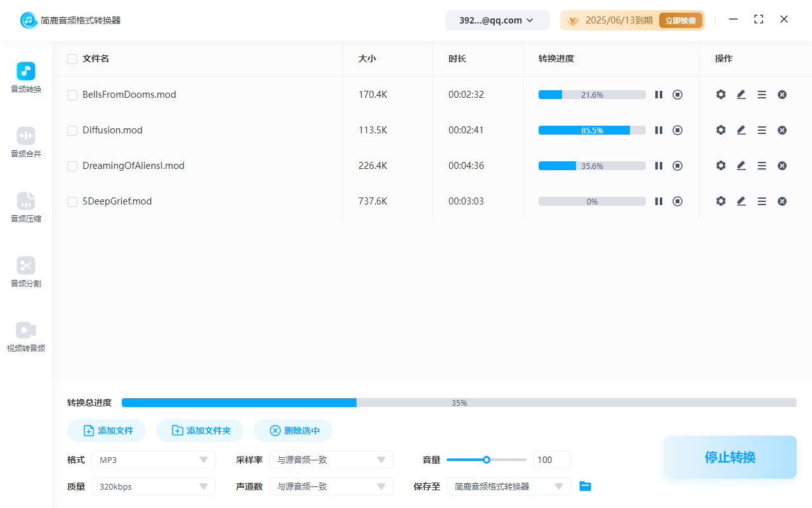This screenshot has width=812, height=508.
Task: Open the 质量 320kbps dropdown
Action: (154, 486)
